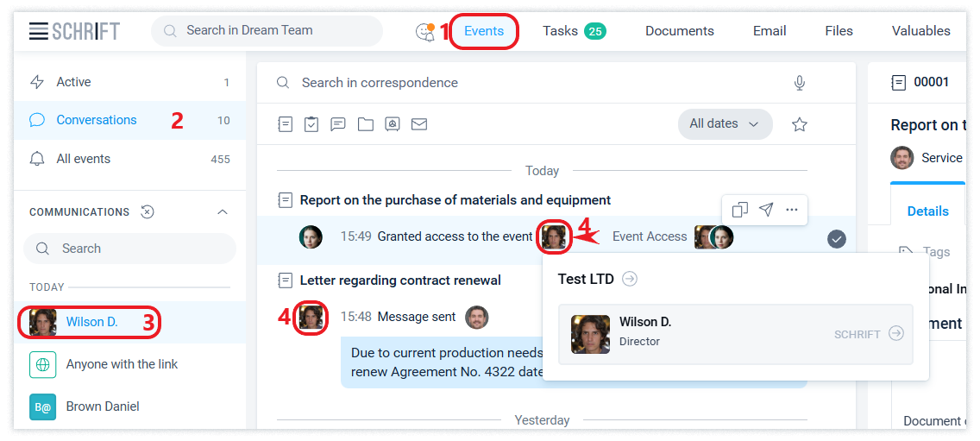Select All events in the sidebar

click(x=84, y=159)
